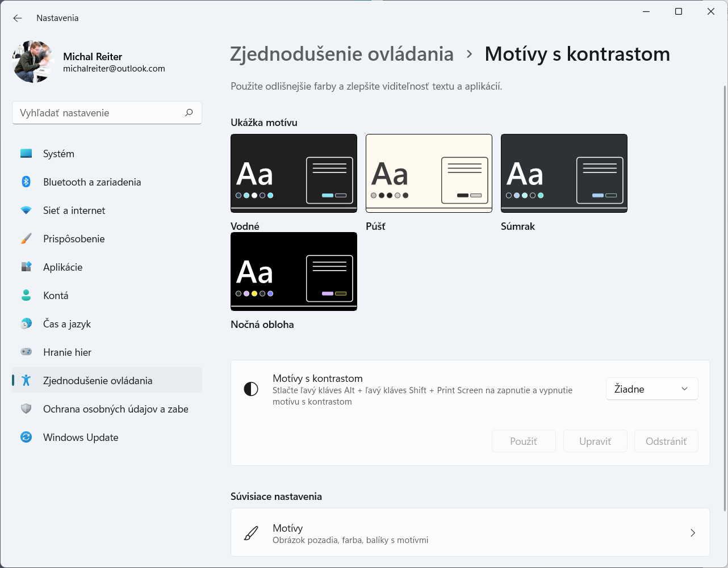Click the Prispôsobenie paintbrush icon

[x=26, y=239]
